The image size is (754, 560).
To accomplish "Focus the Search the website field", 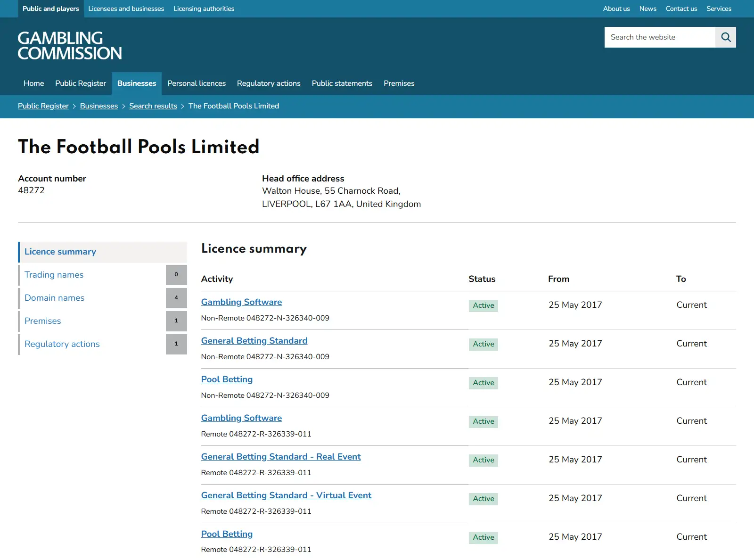I will coord(660,37).
